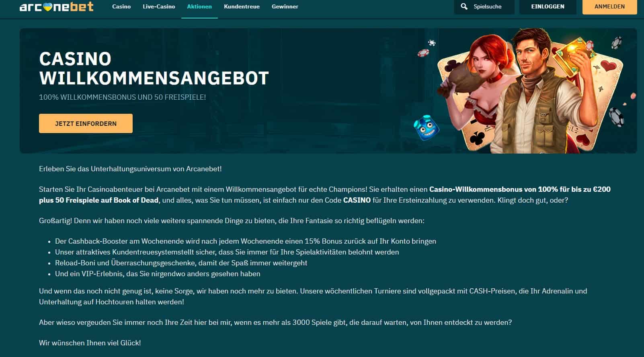Focus the Spielsuche search field
The width and height of the screenshot is (644, 357).
click(x=484, y=6)
